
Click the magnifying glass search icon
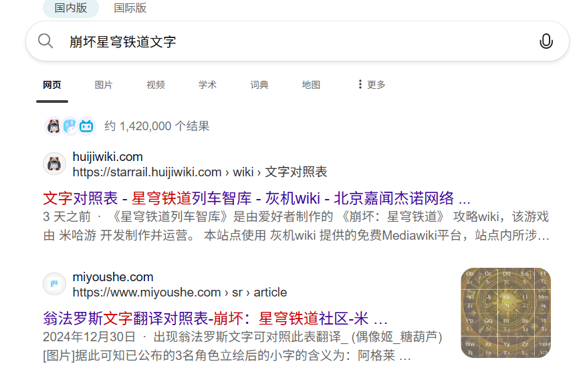tap(45, 41)
